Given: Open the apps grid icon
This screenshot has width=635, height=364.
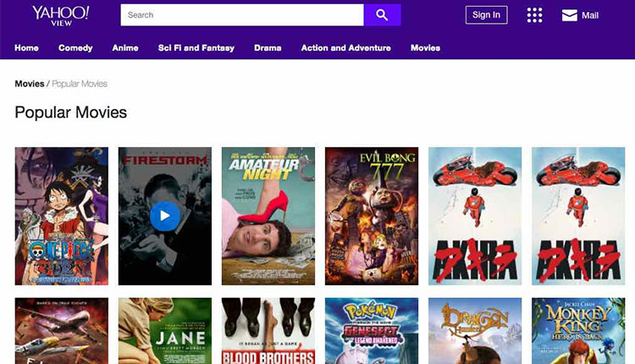Looking at the screenshot, I should click(x=534, y=15).
